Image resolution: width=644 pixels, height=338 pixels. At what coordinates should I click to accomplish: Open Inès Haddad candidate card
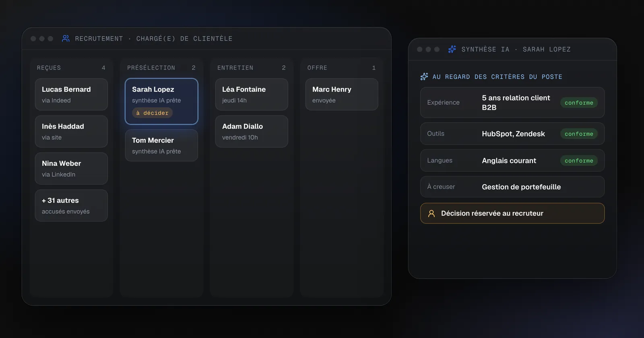pyautogui.click(x=71, y=132)
